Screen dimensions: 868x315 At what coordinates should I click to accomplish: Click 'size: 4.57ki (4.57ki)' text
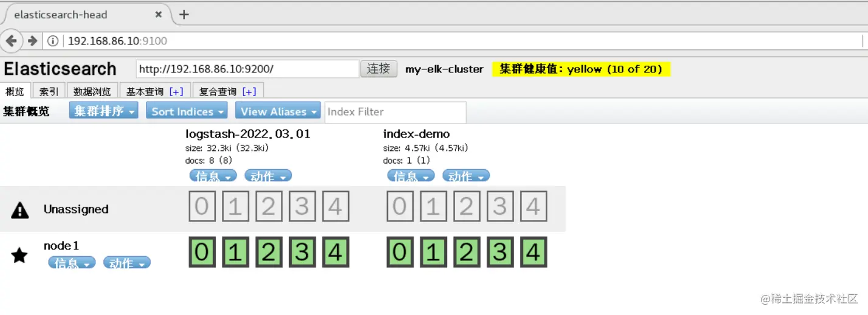[x=426, y=148]
